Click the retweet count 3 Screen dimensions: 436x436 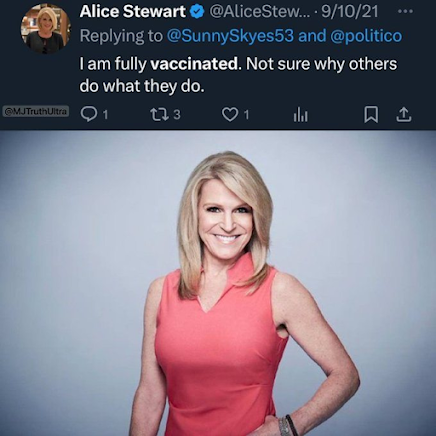click(177, 115)
